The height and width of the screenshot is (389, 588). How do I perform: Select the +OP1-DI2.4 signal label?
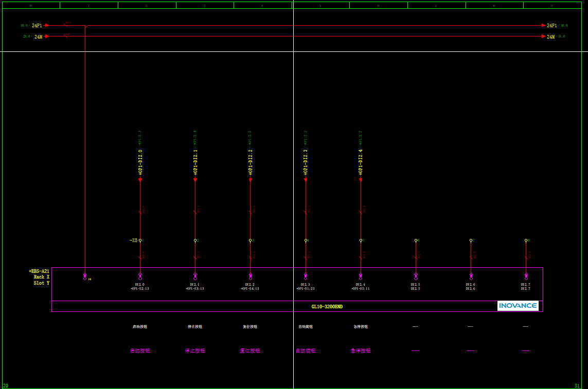(x=361, y=162)
